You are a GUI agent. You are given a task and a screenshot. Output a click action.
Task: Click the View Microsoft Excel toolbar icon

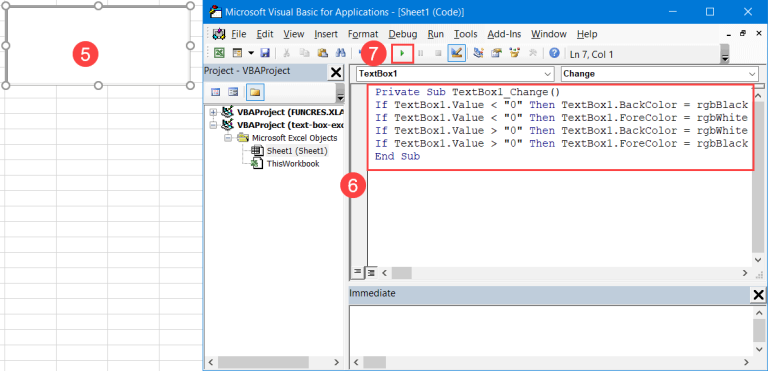(219, 53)
